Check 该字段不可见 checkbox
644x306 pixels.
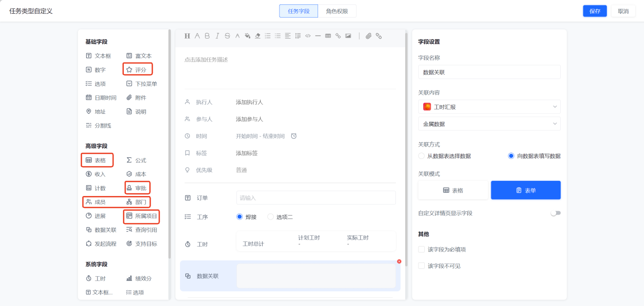[421, 266]
